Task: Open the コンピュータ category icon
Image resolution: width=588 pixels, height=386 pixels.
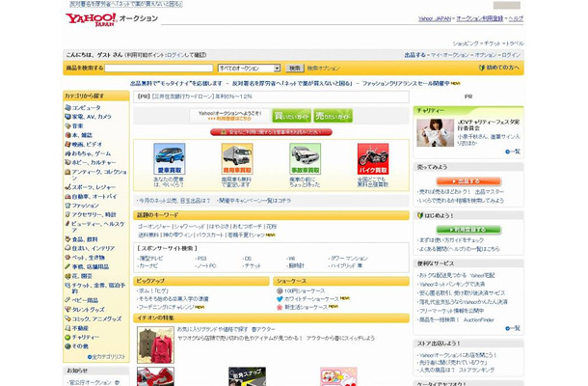Action: 67,107
